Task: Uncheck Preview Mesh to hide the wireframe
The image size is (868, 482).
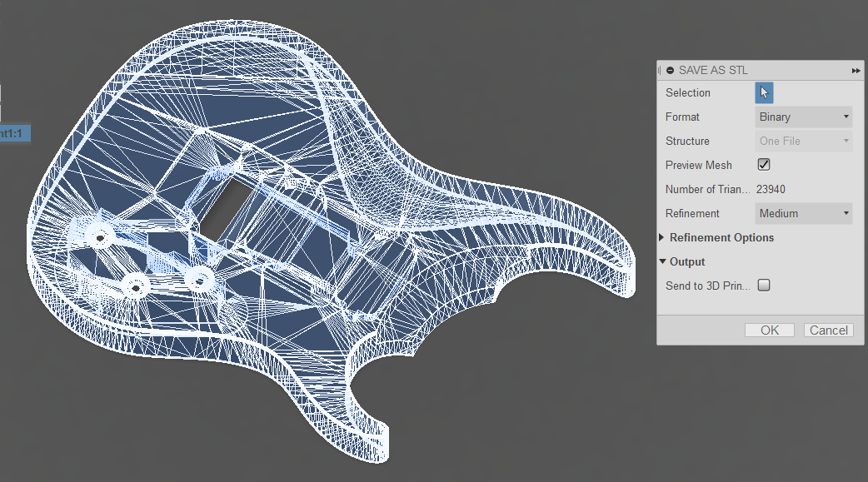Action: pyautogui.click(x=763, y=164)
